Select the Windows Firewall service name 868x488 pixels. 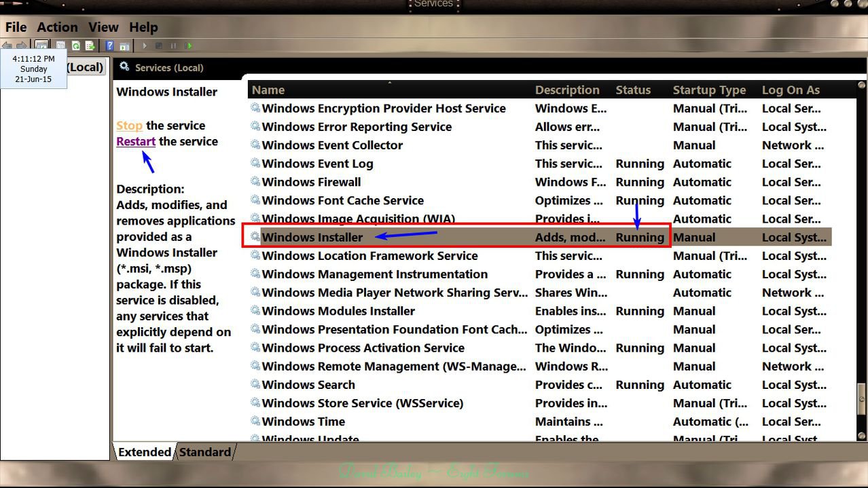coord(311,182)
